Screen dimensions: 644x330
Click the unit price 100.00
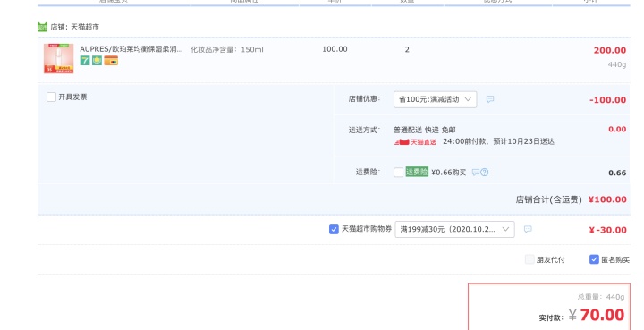pyautogui.click(x=335, y=49)
